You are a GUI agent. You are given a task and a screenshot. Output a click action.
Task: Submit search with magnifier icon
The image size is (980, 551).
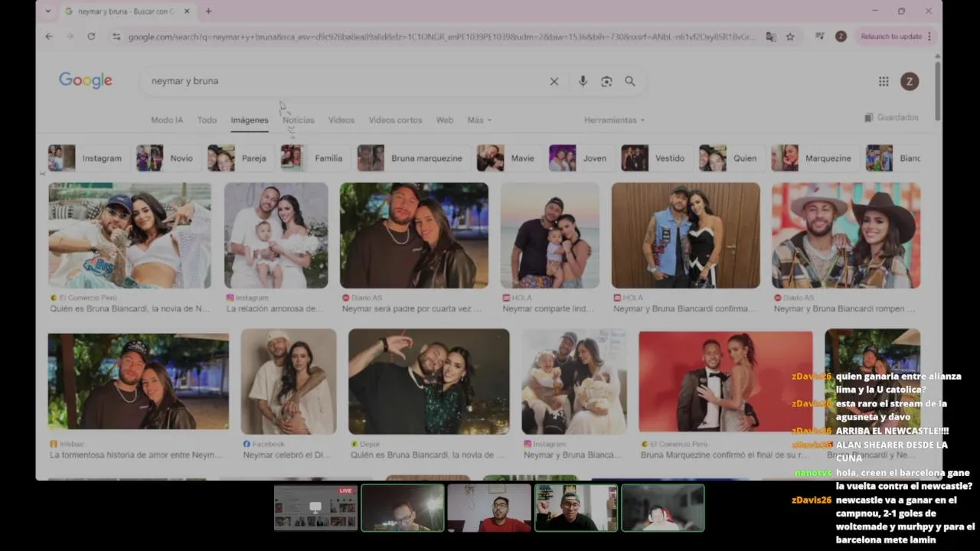[x=630, y=81]
